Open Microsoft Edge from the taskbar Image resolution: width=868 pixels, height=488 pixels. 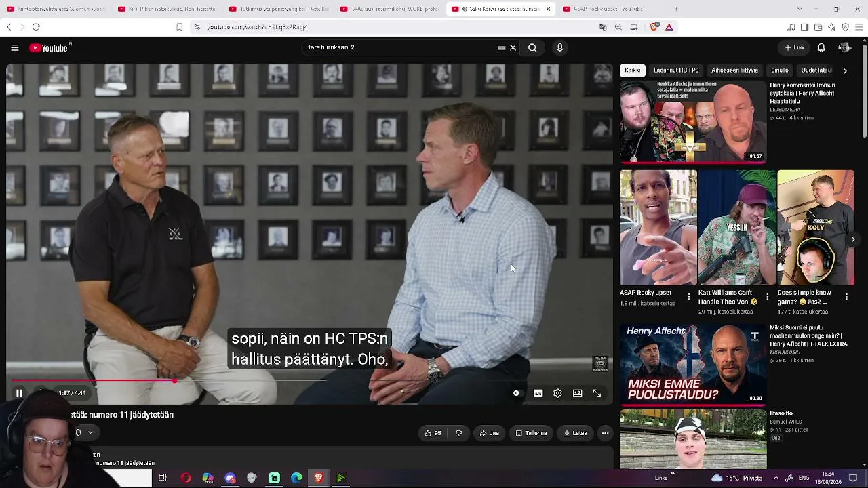296,478
